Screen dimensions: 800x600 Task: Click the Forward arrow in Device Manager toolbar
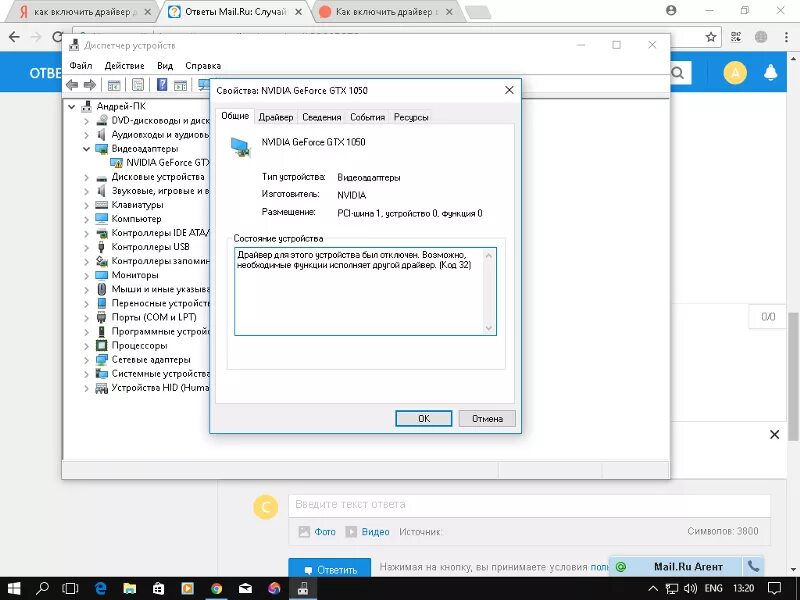point(90,85)
